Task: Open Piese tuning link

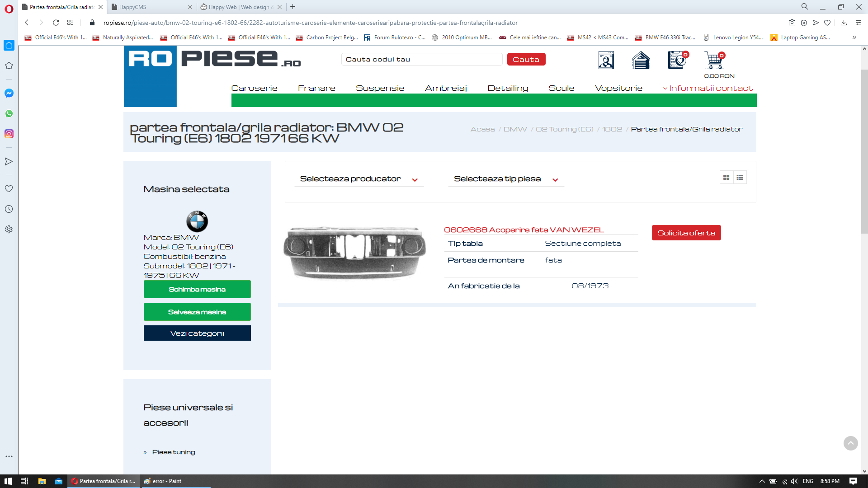Action: coord(174,452)
